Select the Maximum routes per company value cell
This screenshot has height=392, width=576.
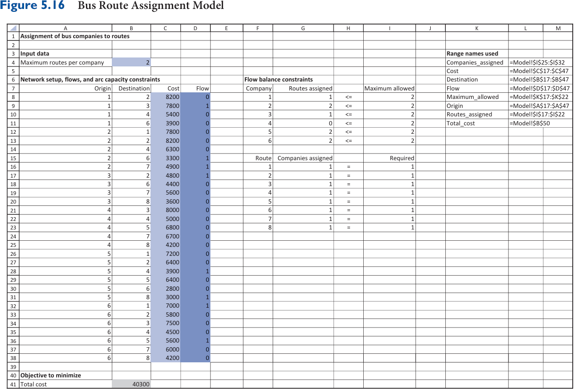coord(131,62)
